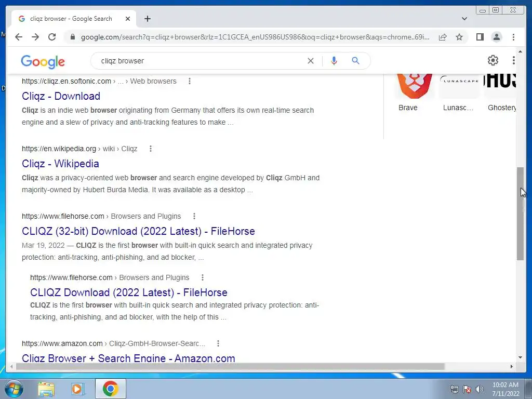Click the vertical scrollbar thumb
Image resolution: width=532 pixels, height=399 pixels.
coord(520,214)
